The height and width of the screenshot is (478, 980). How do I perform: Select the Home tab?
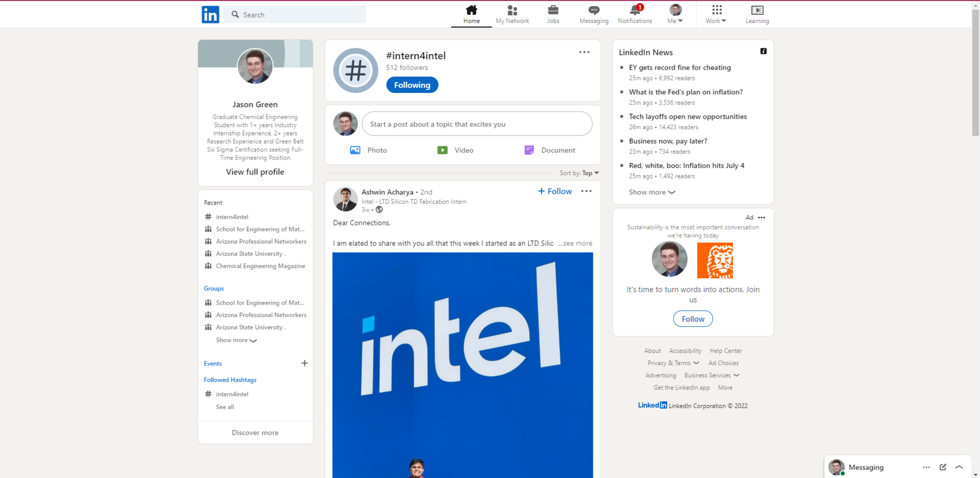tap(471, 14)
